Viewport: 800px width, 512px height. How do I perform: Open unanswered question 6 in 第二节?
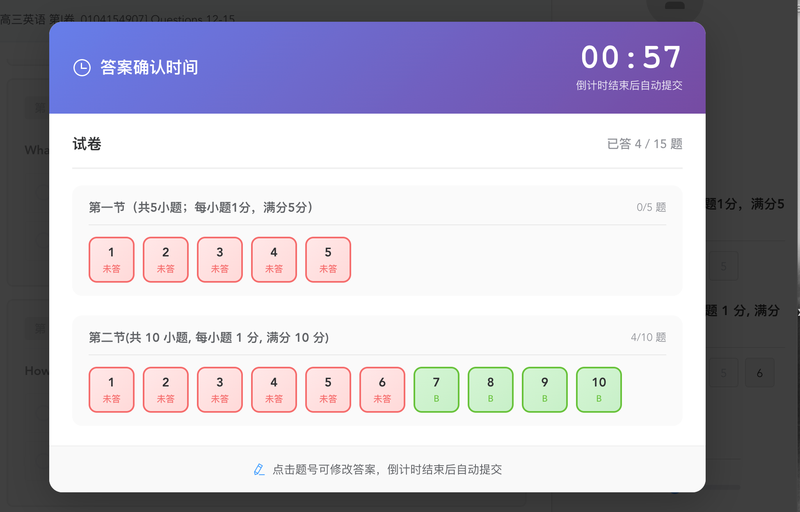pyautogui.click(x=382, y=390)
